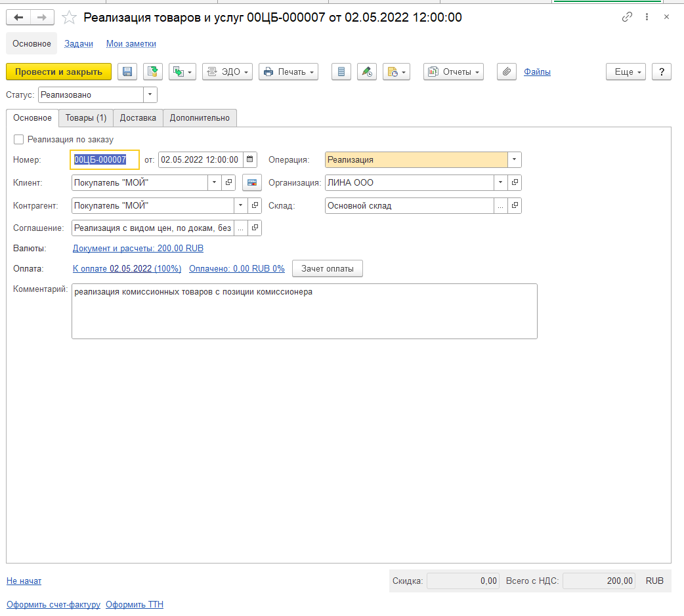The height and width of the screenshot is (616, 684).
Task: Click the save document floppy disk icon
Action: tap(127, 72)
